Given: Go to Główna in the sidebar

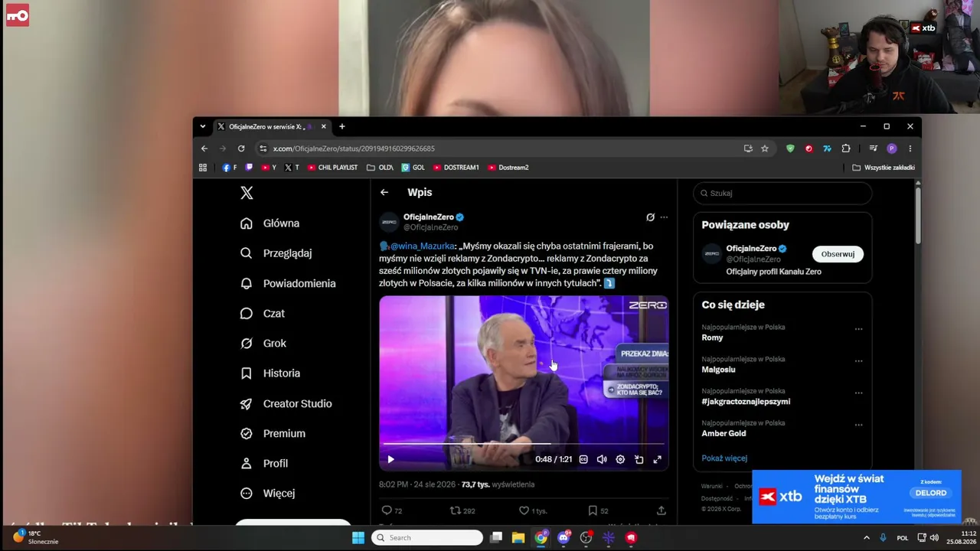Looking at the screenshot, I should click(269, 223).
